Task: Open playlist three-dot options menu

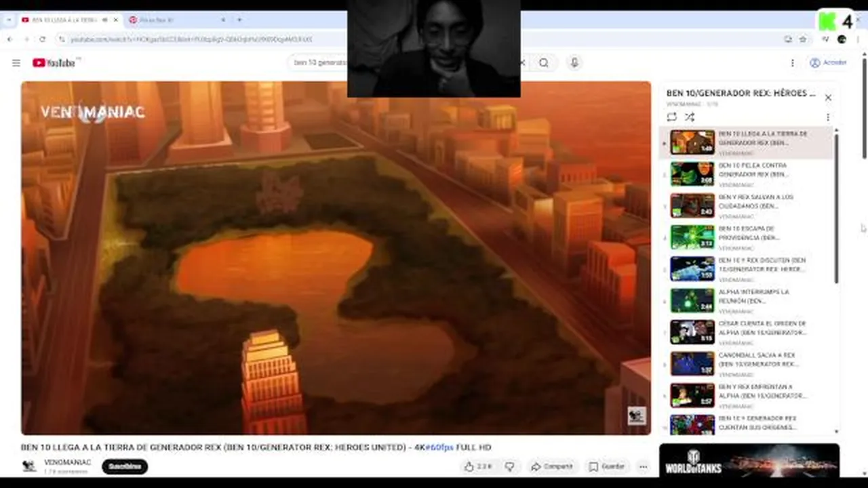Action: pyautogui.click(x=828, y=117)
